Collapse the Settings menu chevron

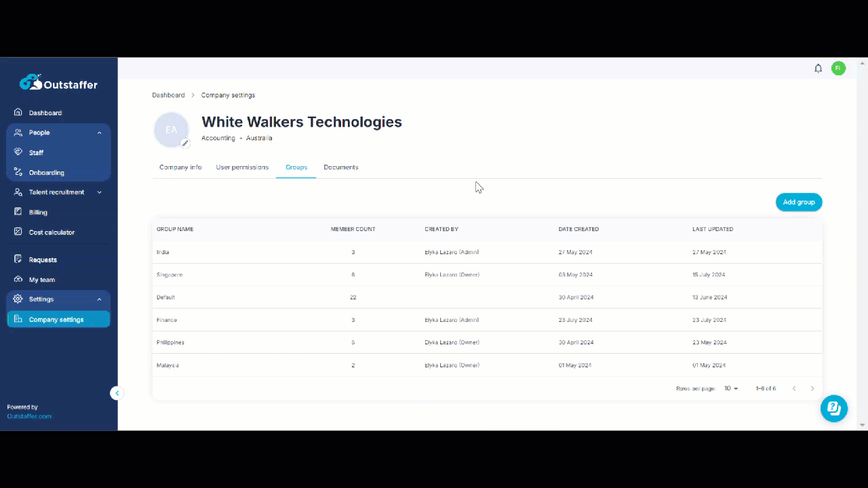tap(100, 299)
